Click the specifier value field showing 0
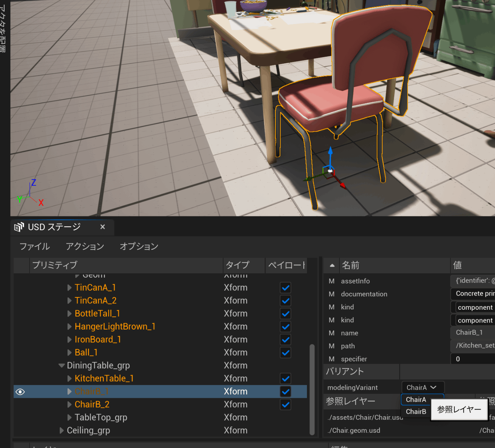 473,359
